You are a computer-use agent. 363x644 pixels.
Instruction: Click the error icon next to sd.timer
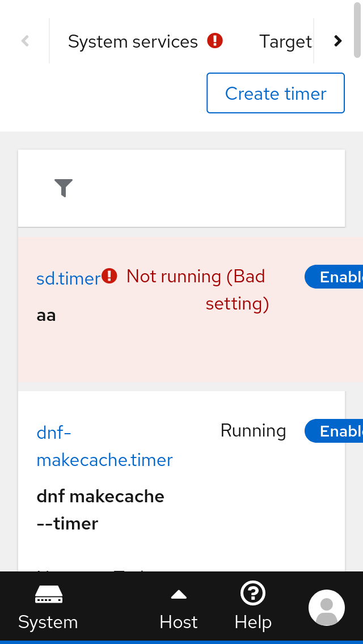[x=109, y=276]
